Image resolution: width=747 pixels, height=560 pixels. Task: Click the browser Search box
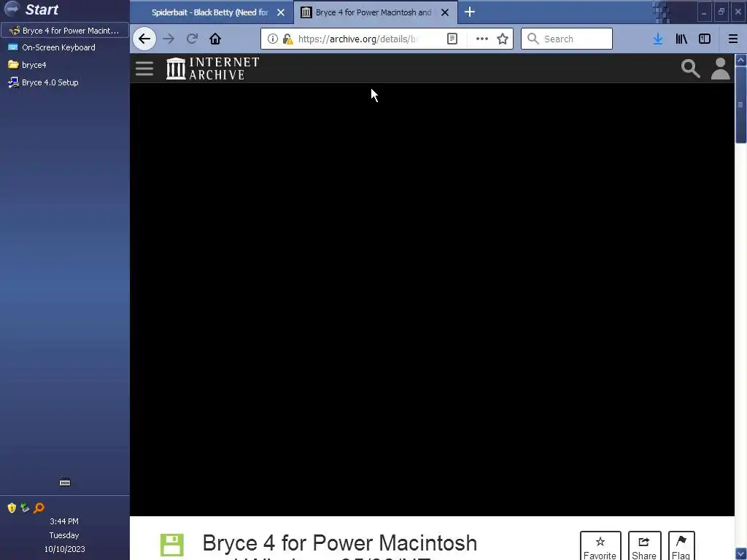point(566,39)
